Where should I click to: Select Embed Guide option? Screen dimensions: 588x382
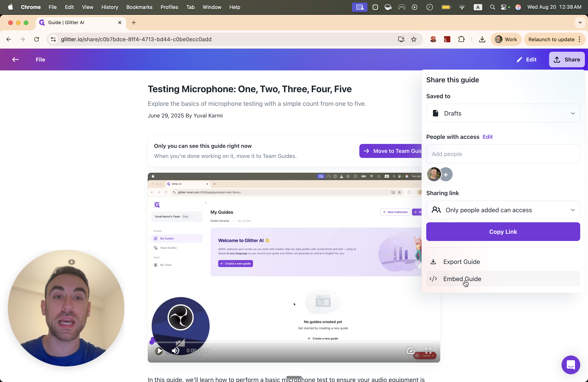(x=462, y=279)
